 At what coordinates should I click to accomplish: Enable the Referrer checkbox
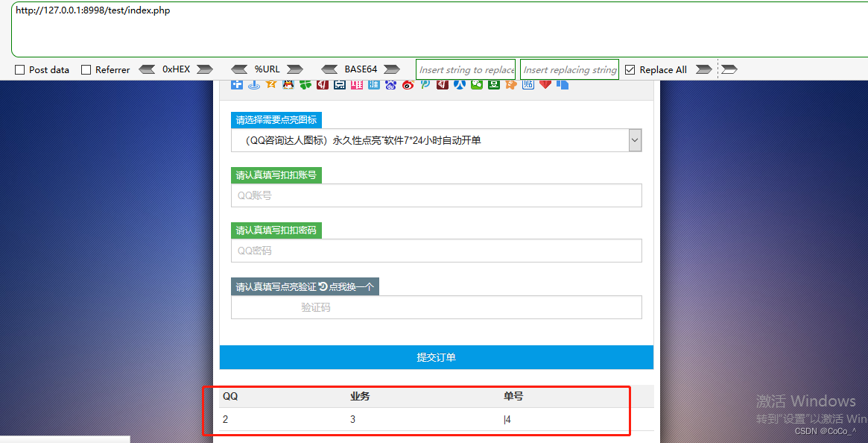click(86, 70)
